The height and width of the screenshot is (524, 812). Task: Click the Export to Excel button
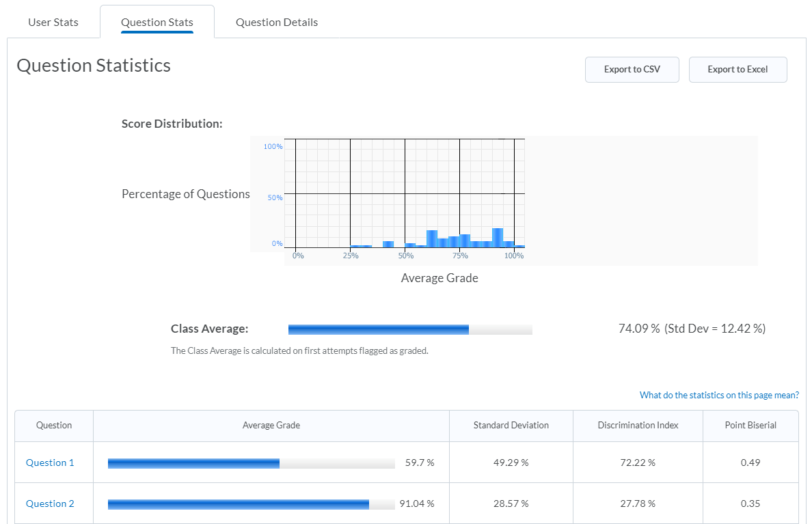[x=737, y=70]
